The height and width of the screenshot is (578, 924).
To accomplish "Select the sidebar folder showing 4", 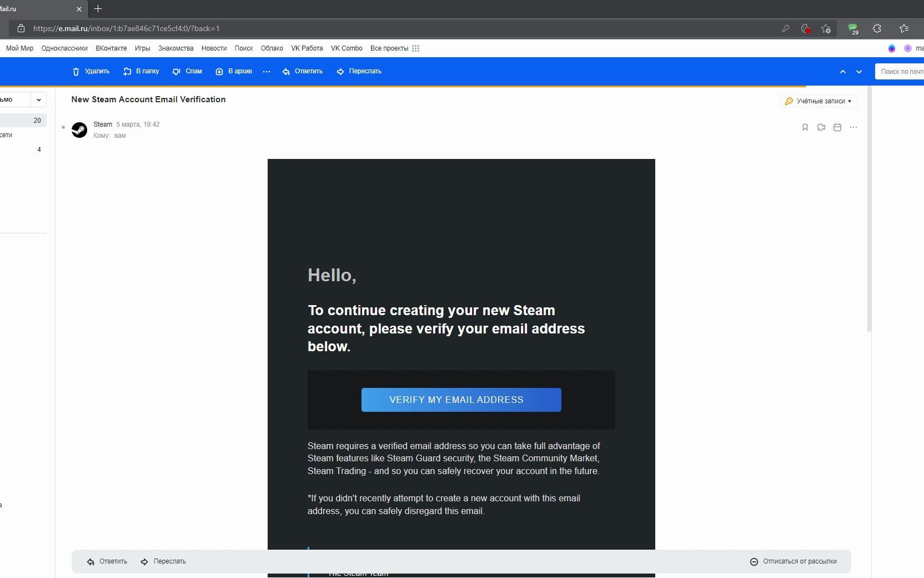I will [x=22, y=150].
